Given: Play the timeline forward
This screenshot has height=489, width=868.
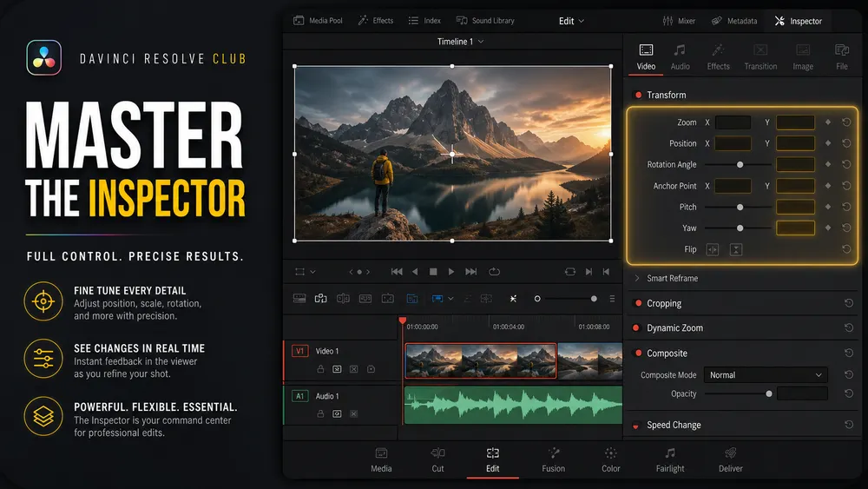Looking at the screenshot, I should [x=451, y=272].
